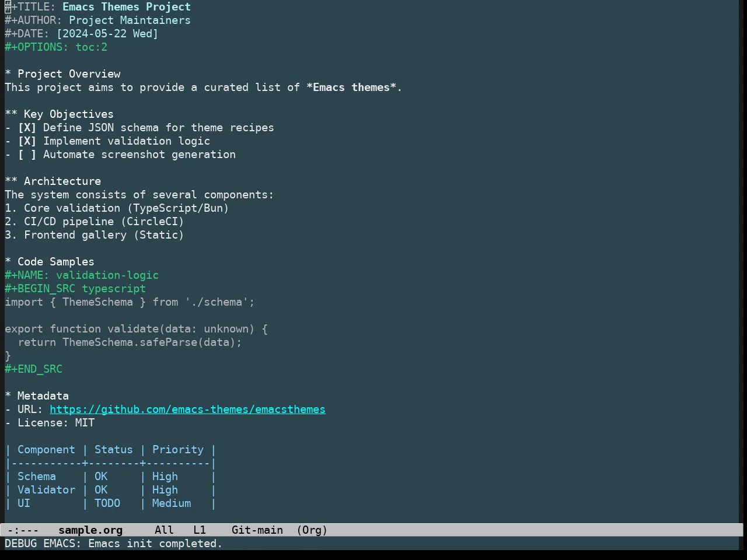Click sample.org buffer name in mode line

pos(90,530)
